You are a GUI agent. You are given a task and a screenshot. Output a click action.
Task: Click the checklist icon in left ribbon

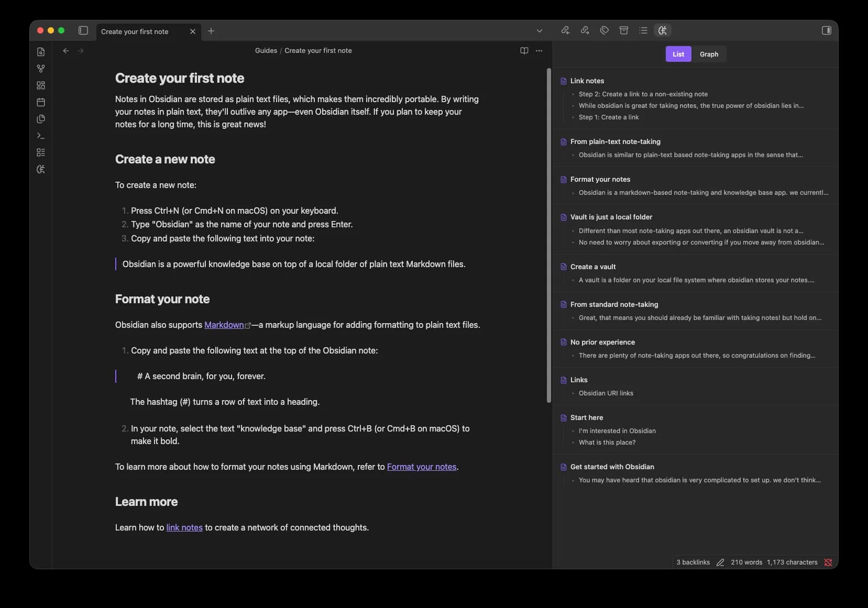pos(41,152)
